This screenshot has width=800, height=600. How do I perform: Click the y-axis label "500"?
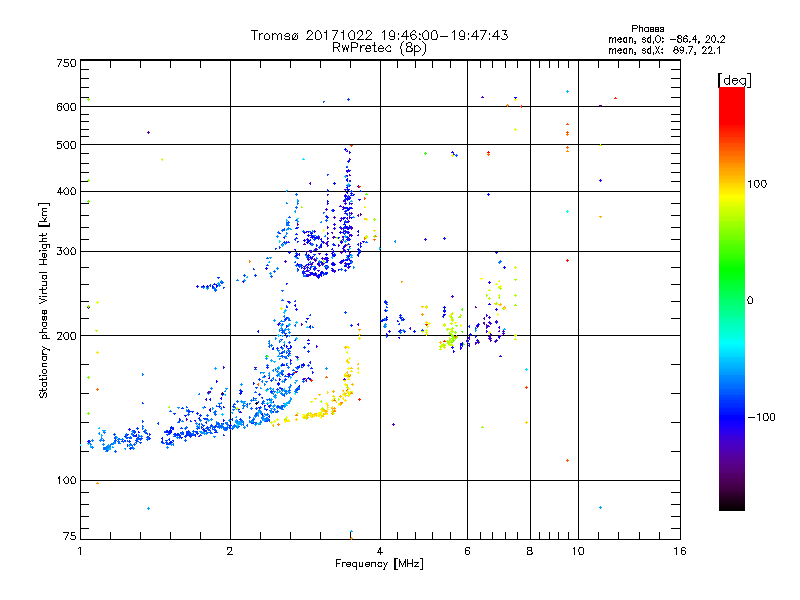point(66,145)
